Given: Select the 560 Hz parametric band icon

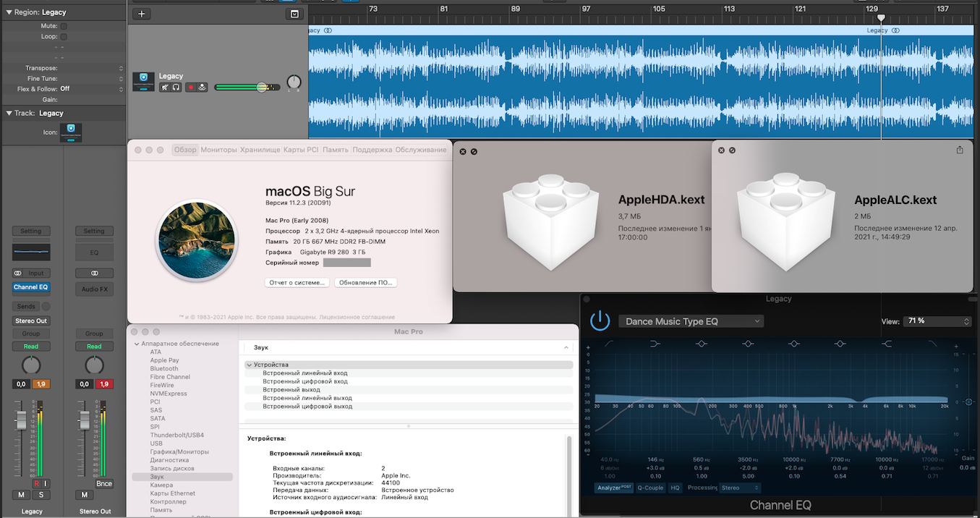Looking at the screenshot, I should point(701,343).
